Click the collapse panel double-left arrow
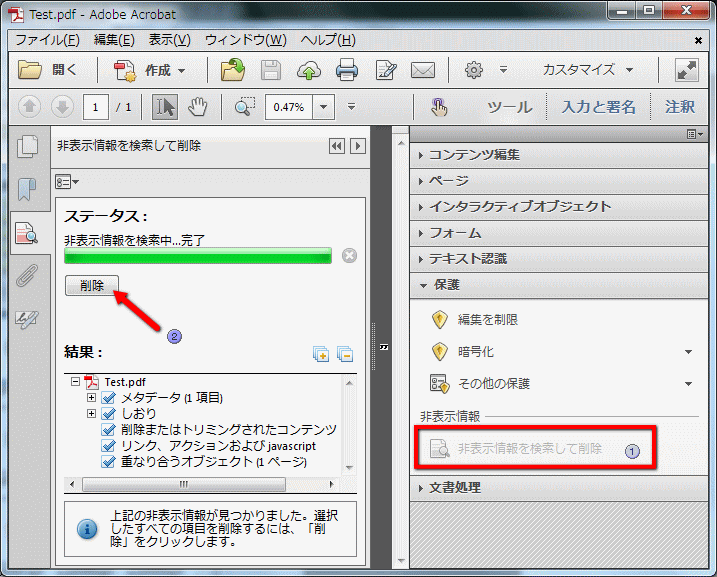 pos(337,146)
